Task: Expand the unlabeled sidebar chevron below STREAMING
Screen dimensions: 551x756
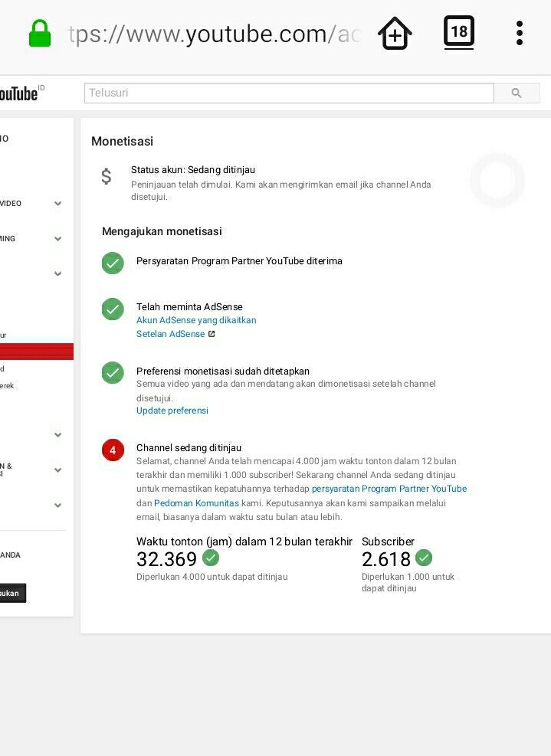Action: coord(58,273)
